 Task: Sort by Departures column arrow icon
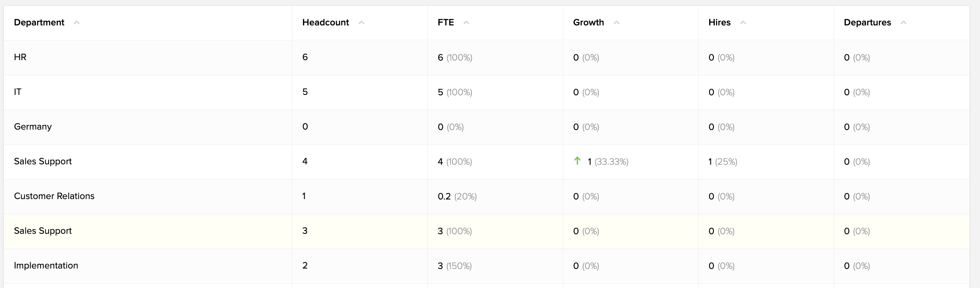[x=903, y=22]
